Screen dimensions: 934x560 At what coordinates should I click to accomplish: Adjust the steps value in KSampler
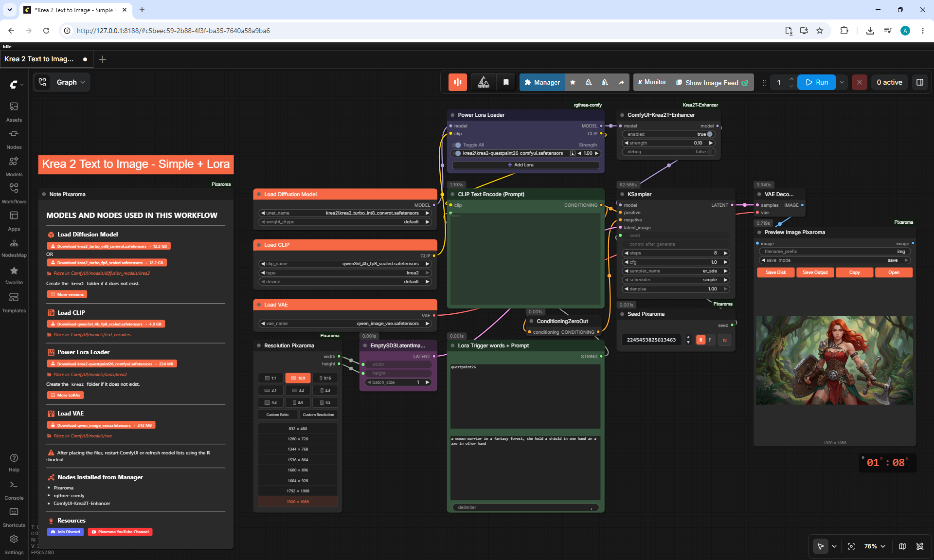click(676, 253)
